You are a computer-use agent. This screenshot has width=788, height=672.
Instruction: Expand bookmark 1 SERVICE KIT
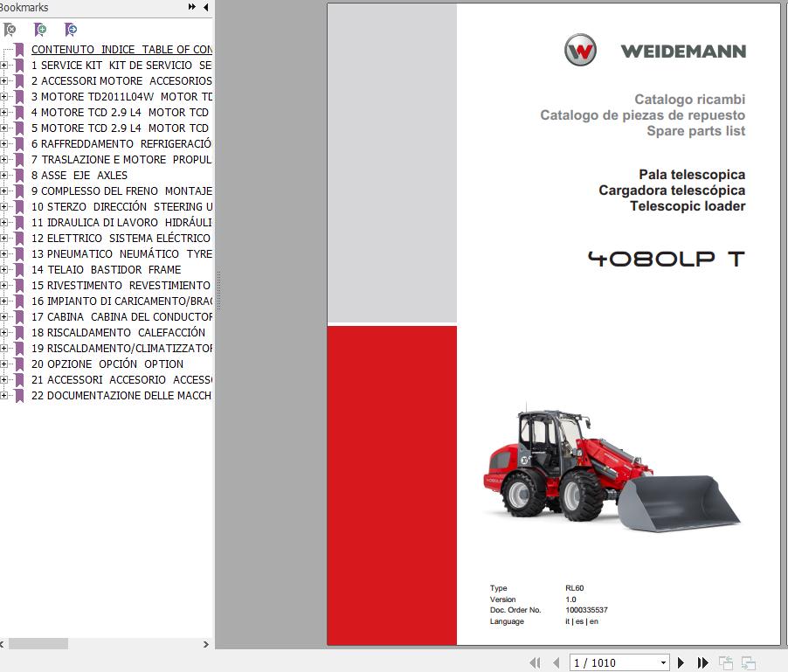click(4, 66)
